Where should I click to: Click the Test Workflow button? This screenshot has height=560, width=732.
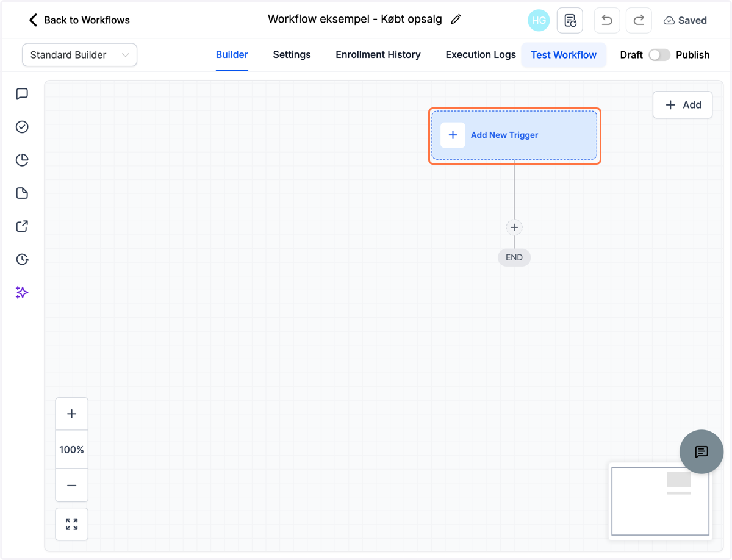click(564, 55)
